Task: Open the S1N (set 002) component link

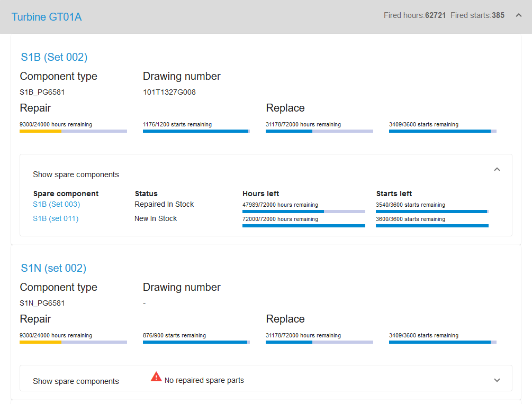Action: pyautogui.click(x=53, y=268)
